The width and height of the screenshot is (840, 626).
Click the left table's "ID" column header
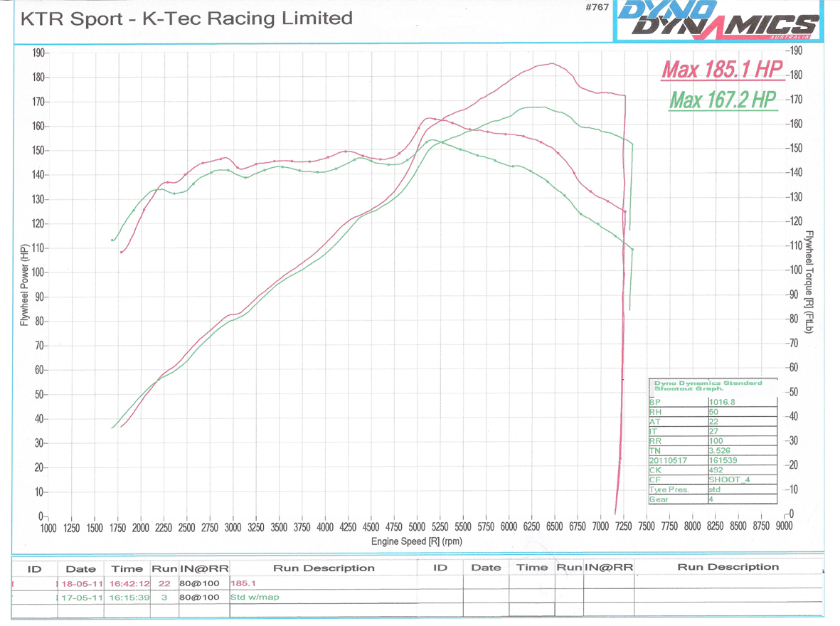tap(34, 568)
